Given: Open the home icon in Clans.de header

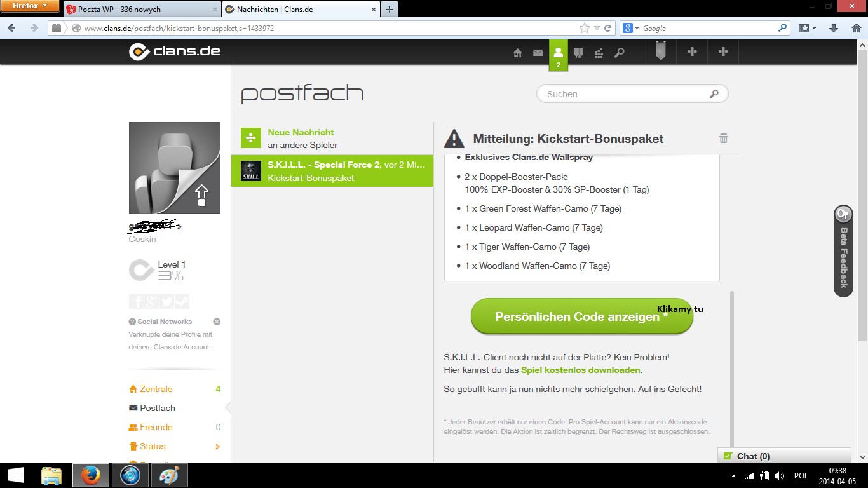Looking at the screenshot, I should coord(517,53).
